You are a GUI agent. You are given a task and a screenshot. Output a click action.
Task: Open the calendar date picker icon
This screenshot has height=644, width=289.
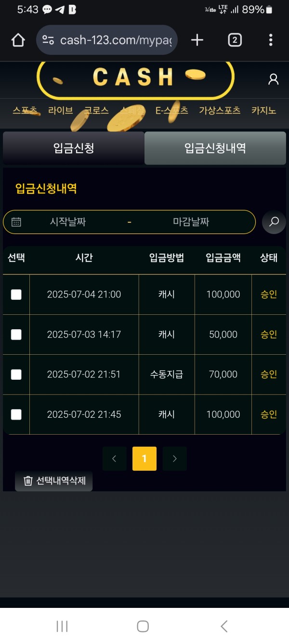click(x=16, y=222)
